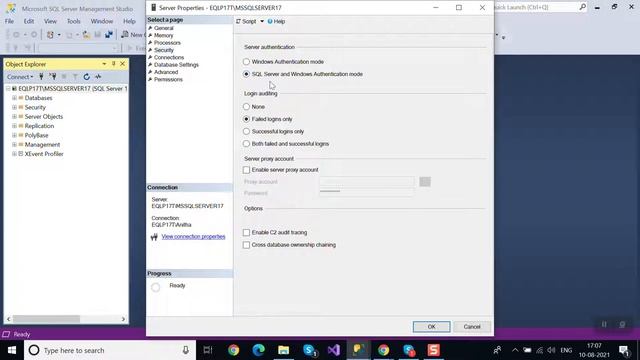Click the proxy account browse button
The width and height of the screenshot is (640, 360).
point(425,182)
